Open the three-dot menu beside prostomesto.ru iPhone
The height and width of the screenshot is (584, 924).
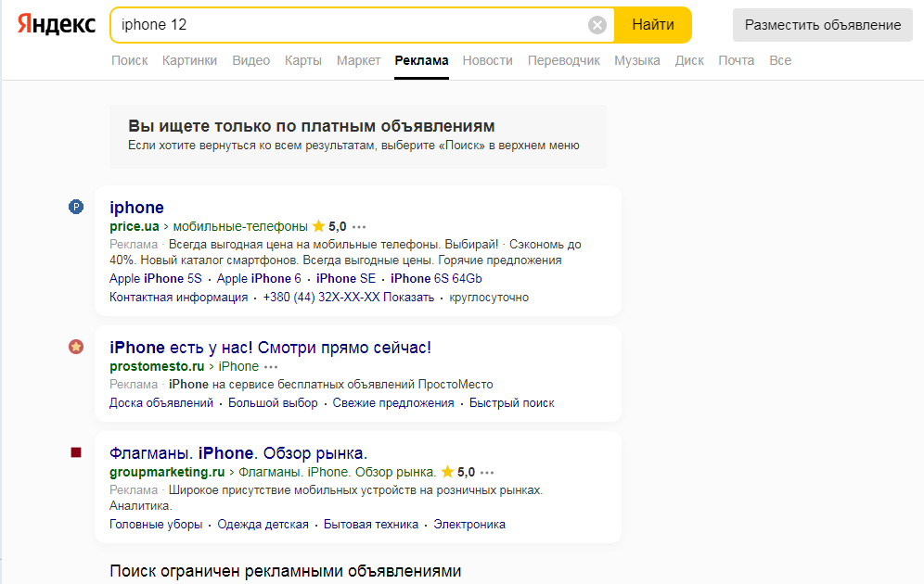tap(271, 367)
